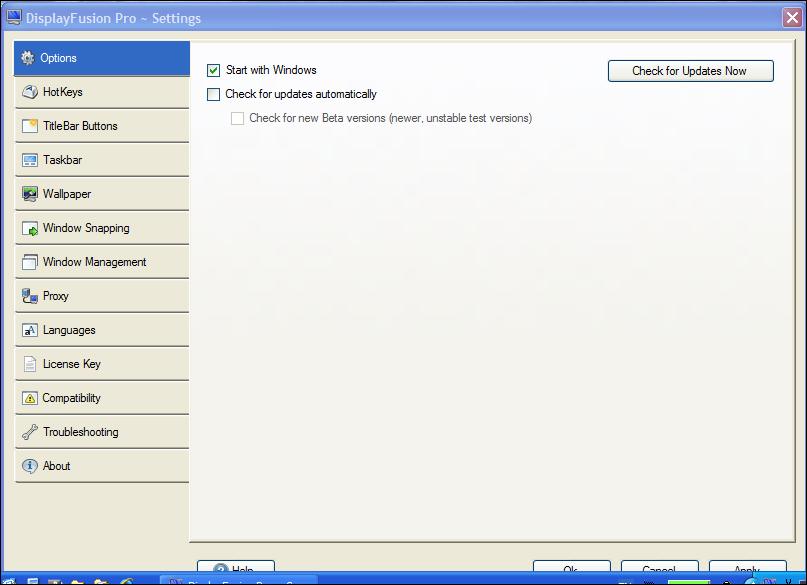The height and width of the screenshot is (585, 807).
Task: Click the TitleBar Buttons icon
Action: (29, 126)
